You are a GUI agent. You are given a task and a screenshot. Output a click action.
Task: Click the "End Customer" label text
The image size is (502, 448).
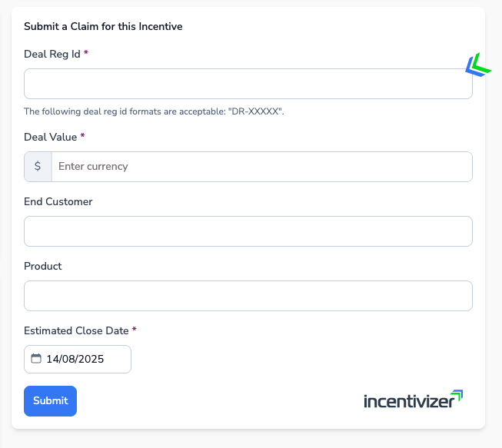tap(58, 201)
